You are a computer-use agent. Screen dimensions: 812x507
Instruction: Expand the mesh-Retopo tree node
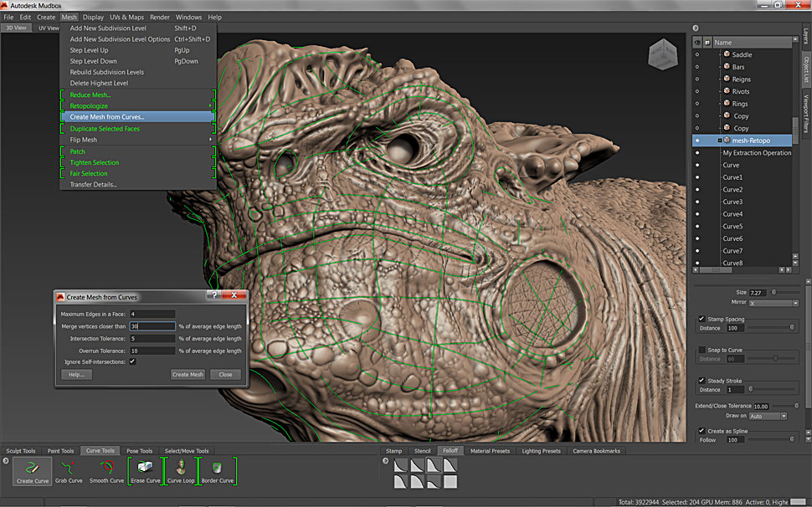[719, 141]
